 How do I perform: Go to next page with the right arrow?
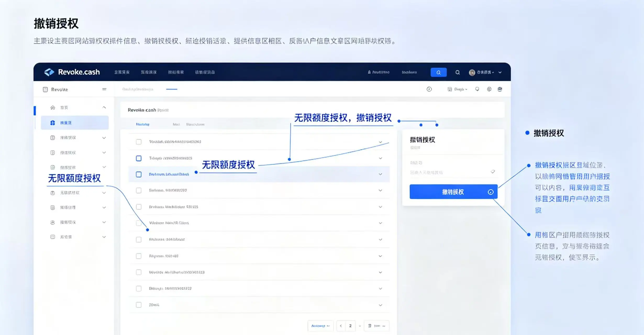click(360, 326)
